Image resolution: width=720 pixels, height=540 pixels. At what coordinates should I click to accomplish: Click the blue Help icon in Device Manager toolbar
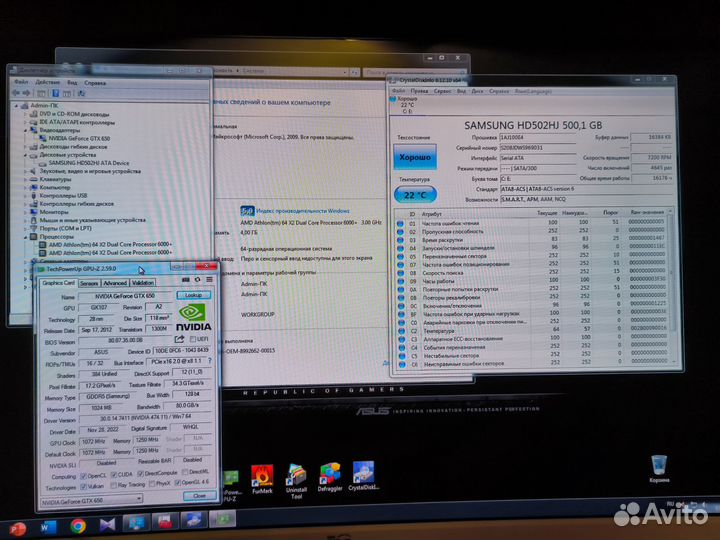click(x=56, y=93)
